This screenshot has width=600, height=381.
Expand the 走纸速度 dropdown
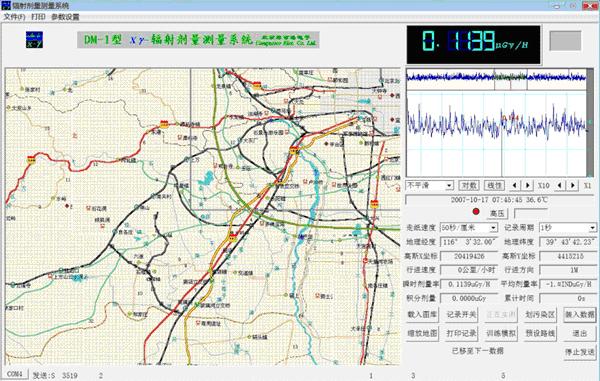[x=469, y=228]
